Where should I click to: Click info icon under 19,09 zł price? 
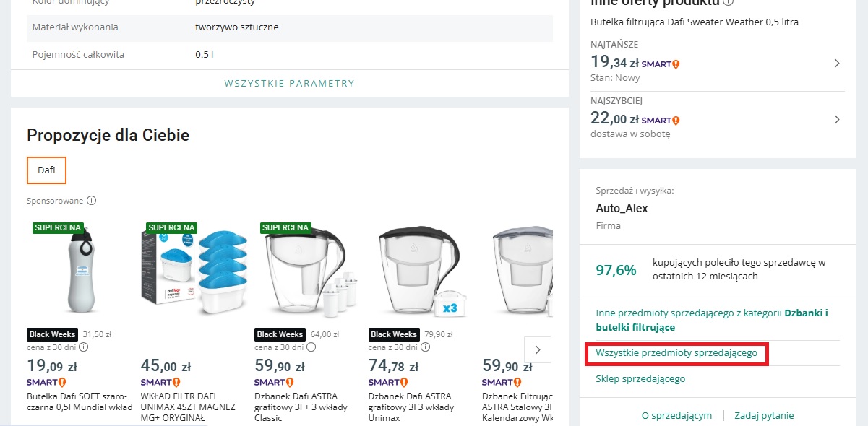(x=83, y=347)
